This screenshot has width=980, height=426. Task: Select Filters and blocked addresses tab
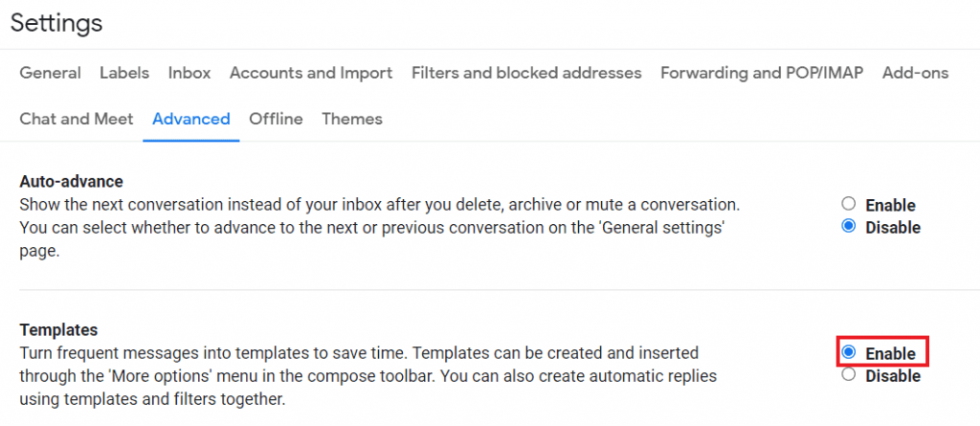526,73
